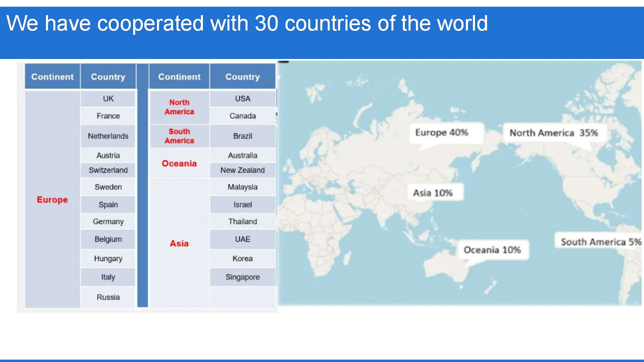Screen dimensions: 644x362
Task: Click the Switzerland country cell
Action: click(x=108, y=170)
